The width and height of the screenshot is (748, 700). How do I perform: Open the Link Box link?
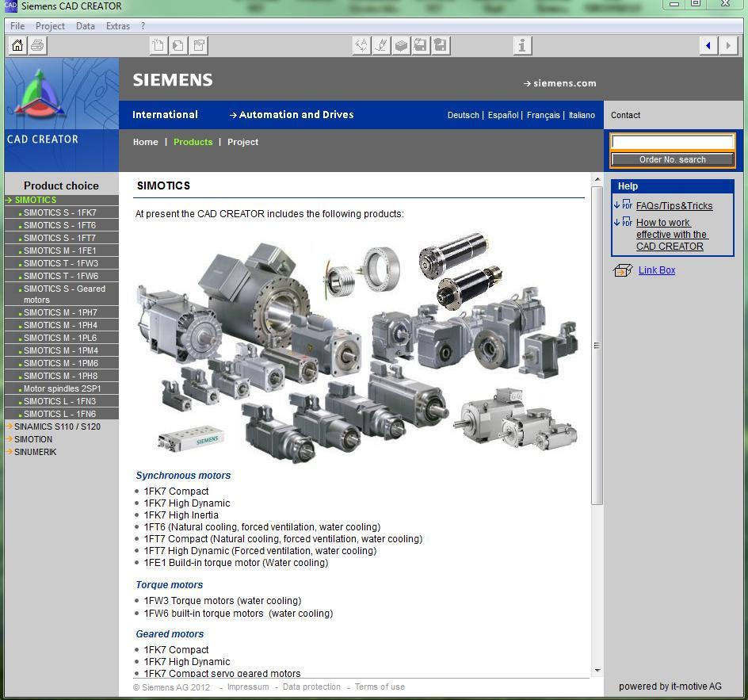[657, 270]
